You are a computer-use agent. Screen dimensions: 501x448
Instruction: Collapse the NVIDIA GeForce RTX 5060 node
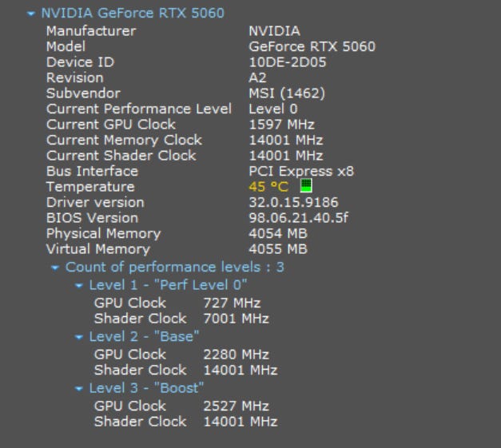[x=31, y=14]
